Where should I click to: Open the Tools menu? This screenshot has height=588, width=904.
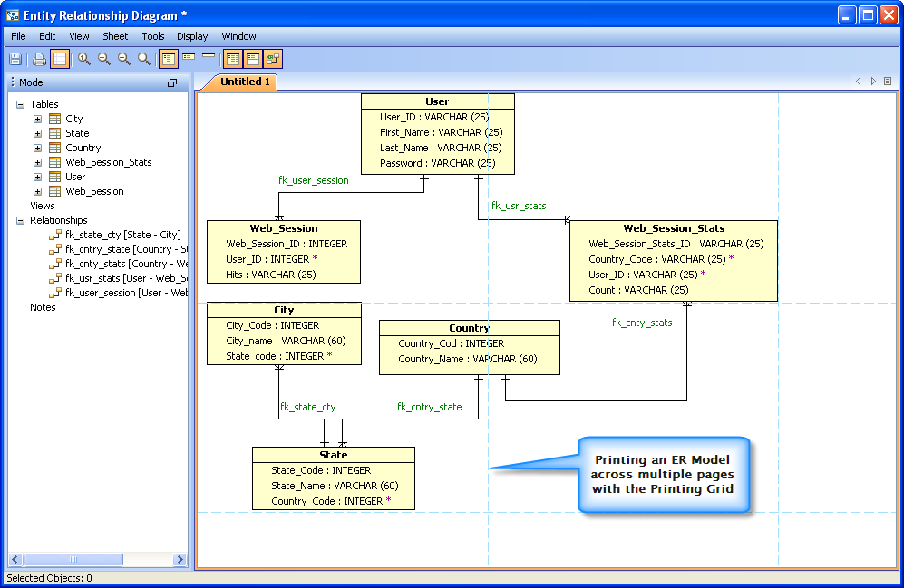[x=152, y=36]
